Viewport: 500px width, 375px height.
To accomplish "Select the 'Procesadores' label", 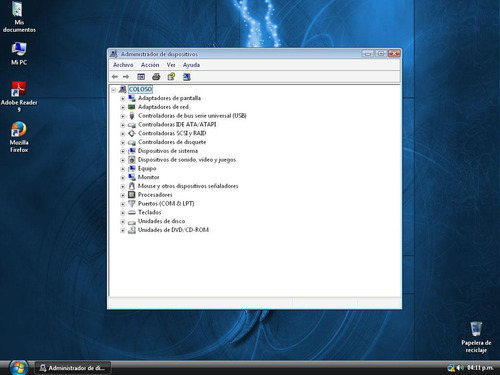I will click(155, 195).
